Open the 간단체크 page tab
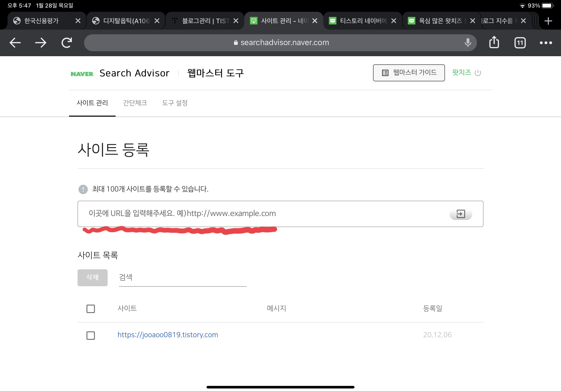This screenshot has width=561, height=392. [x=135, y=103]
